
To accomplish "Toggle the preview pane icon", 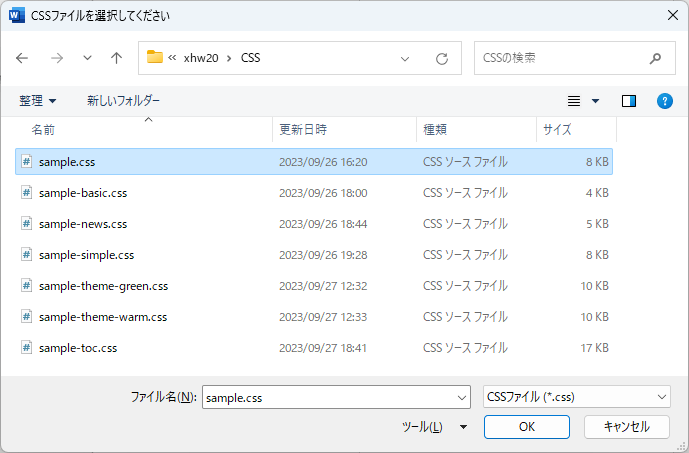I will 629,101.
